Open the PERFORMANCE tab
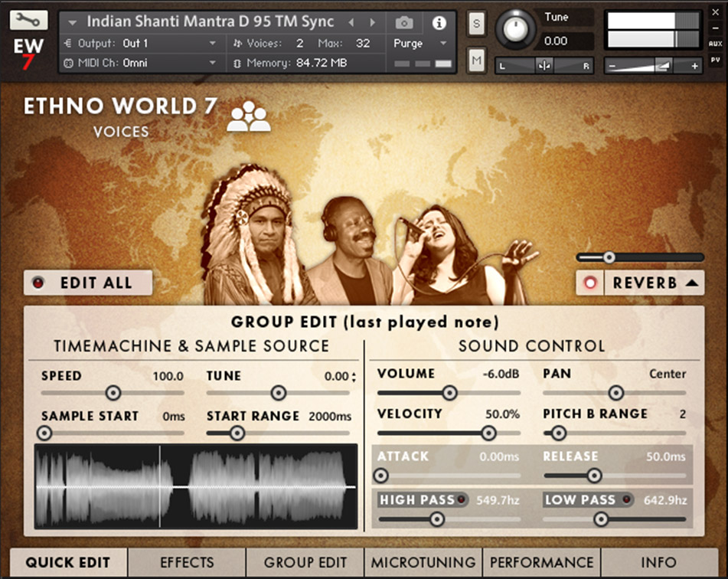Image resolution: width=728 pixels, height=579 pixels. (542, 562)
